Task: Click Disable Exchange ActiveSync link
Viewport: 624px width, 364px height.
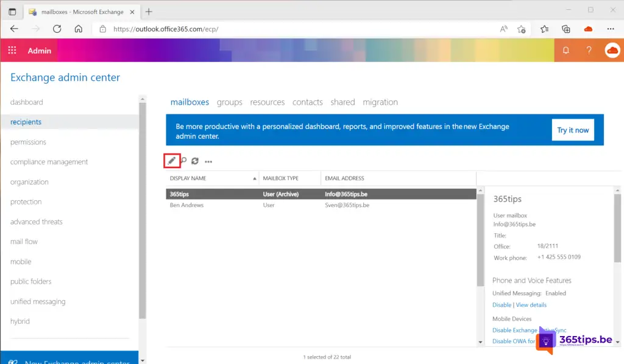Action: tap(530, 331)
